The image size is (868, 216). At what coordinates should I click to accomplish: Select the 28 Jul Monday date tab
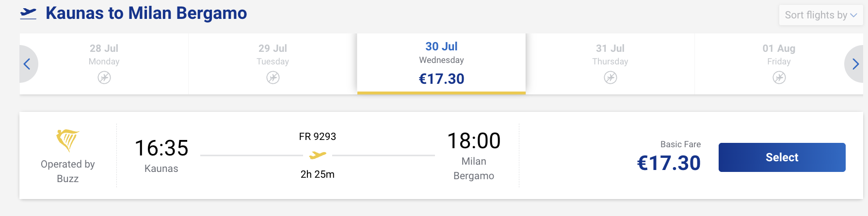(x=104, y=64)
